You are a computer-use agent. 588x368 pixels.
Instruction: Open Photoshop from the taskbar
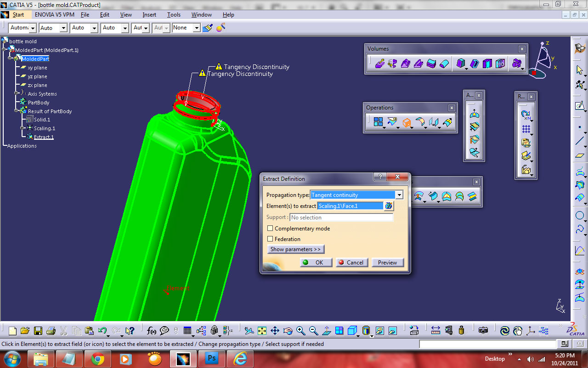[211, 359]
